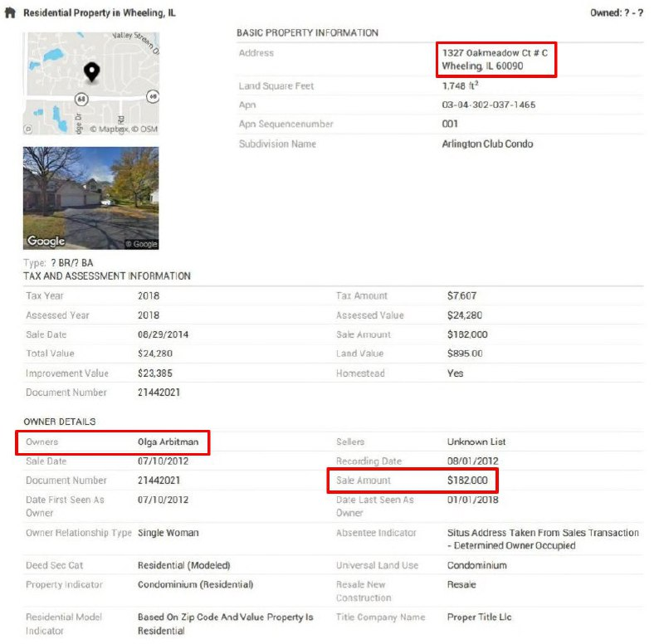Click the Type ? BR/? BA text
The width and height of the screenshot is (664, 644).
point(58,263)
